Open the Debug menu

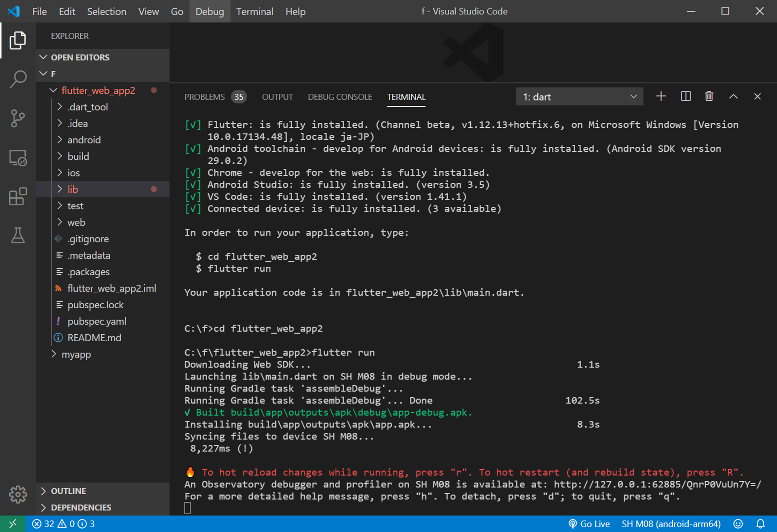[209, 11]
